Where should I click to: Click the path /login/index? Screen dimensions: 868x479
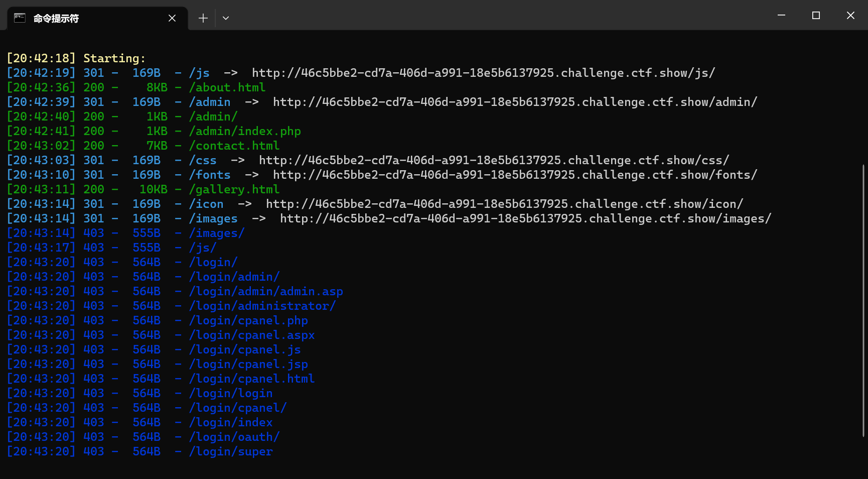(x=231, y=422)
